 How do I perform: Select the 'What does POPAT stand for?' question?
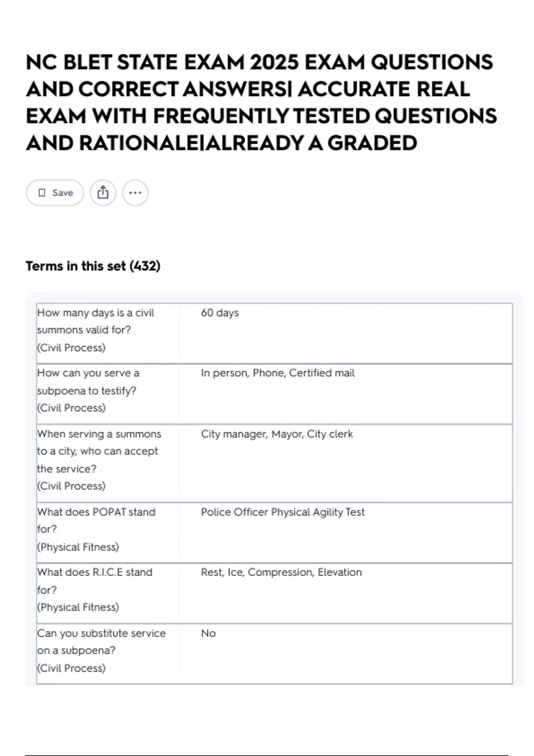point(96,520)
